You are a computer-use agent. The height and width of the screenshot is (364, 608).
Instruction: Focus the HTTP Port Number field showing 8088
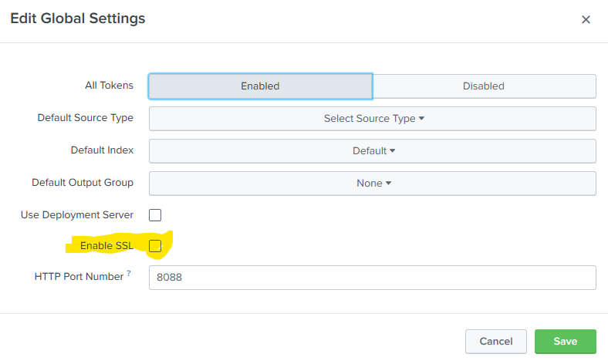point(372,278)
